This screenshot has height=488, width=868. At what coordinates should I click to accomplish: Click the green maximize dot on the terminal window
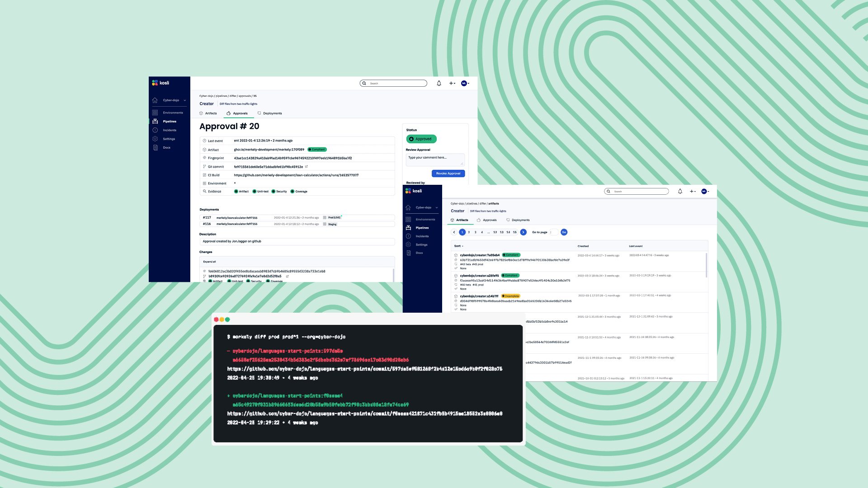(x=227, y=319)
